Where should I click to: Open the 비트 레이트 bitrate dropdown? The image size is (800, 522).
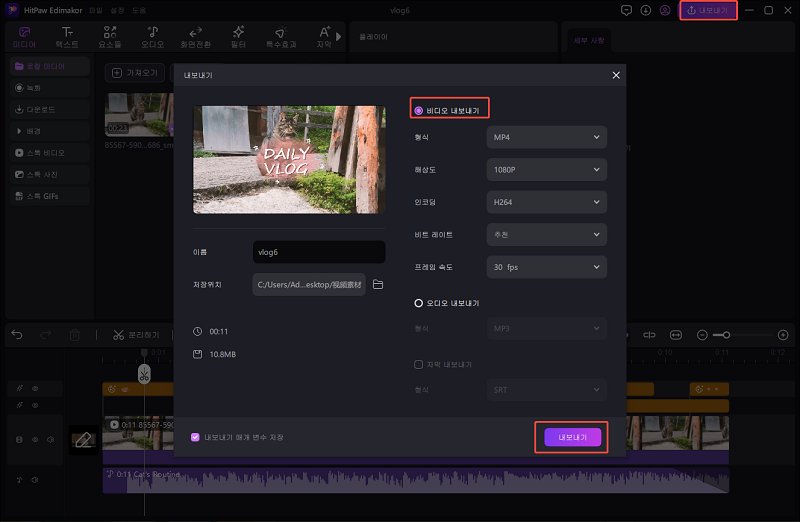546,235
